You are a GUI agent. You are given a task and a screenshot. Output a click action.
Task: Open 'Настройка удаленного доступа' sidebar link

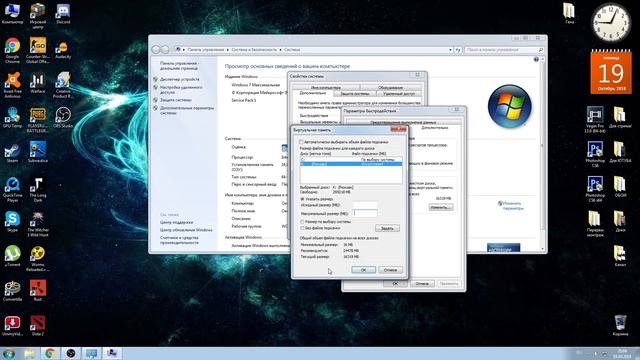click(x=181, y=90)
